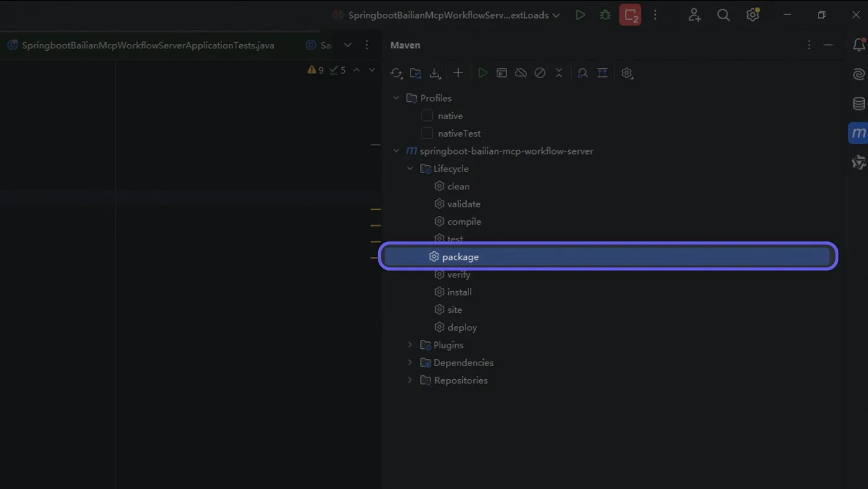Click the blue double up-arrow Maven toolbar icon
The height and width of the screenshot is (489, 868).
tap(602, 73)
